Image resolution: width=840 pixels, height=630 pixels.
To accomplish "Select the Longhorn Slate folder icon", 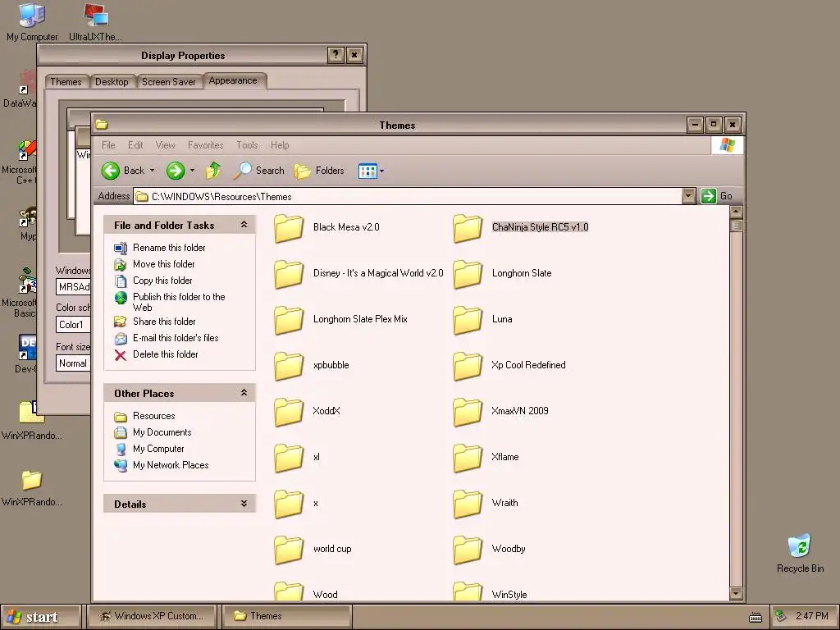I will coord(467,274).
